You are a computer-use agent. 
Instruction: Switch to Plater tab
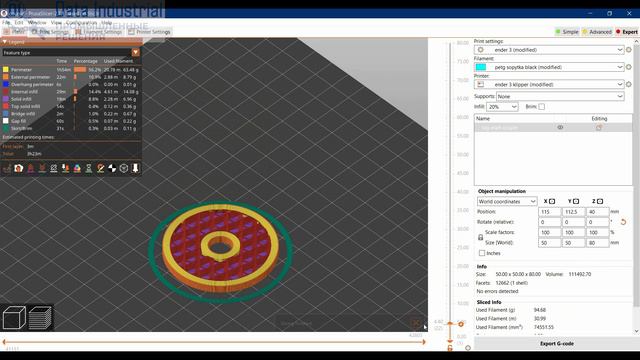pyautogui.click(x=14, y=31)
